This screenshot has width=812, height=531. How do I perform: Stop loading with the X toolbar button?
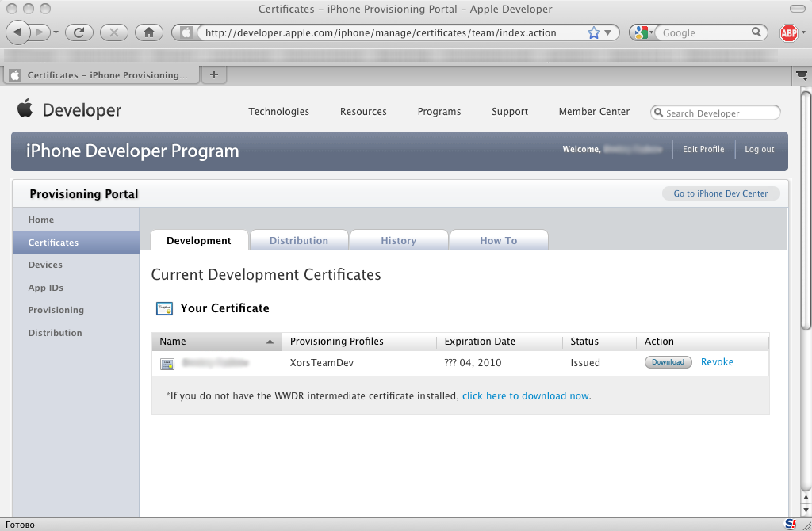(x=114, y=32)
